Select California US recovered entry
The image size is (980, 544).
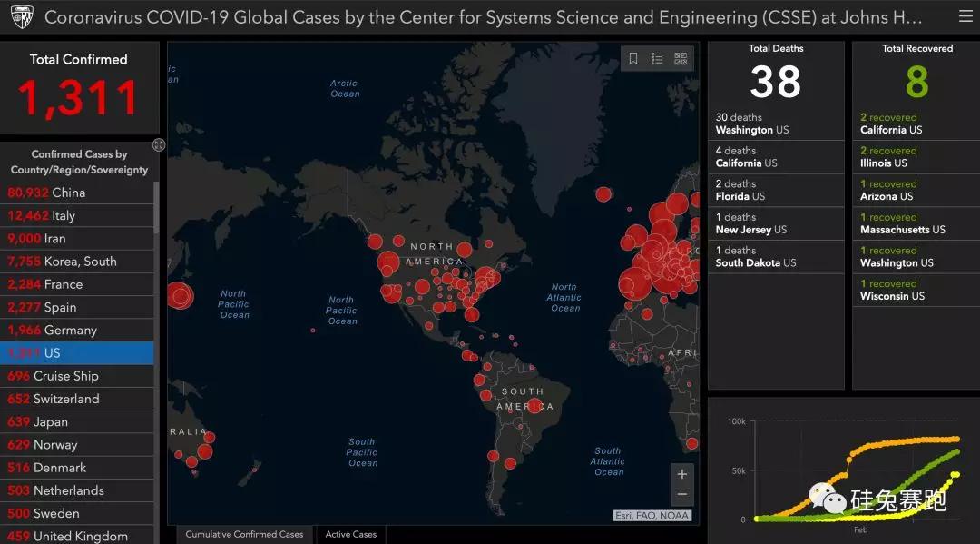pos(915,124)
